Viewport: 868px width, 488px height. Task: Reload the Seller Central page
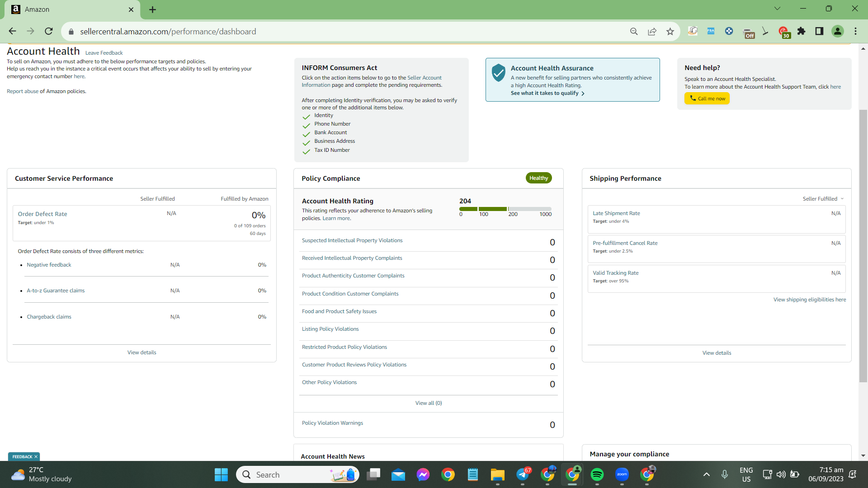tap(49, 31)
